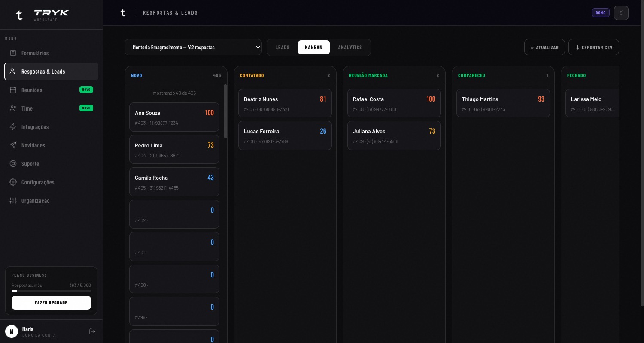The width and height of the screenshot is (644, 343).
Task: Click the "mostrando 40 de 405" text
Action: pyautogui.click(x=174, y=93)
